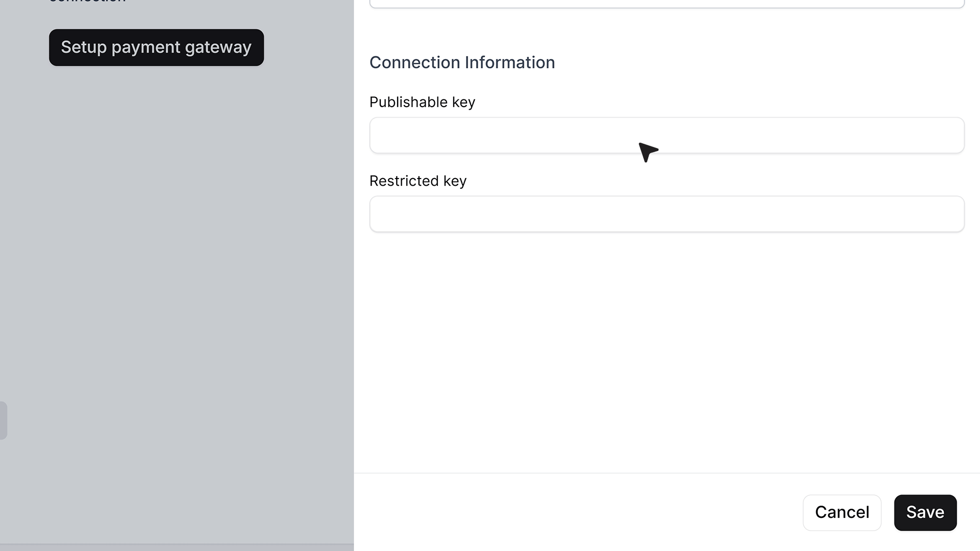Place cursor at start of Publishable key field
980x551 pixels.
379,135
